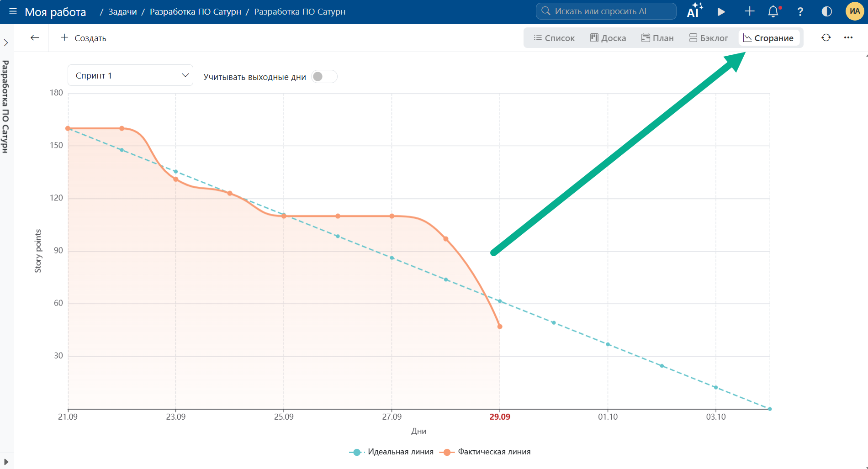868x469 pixels.
Task: Open the ИА user avatar menu
Action: 855,11
